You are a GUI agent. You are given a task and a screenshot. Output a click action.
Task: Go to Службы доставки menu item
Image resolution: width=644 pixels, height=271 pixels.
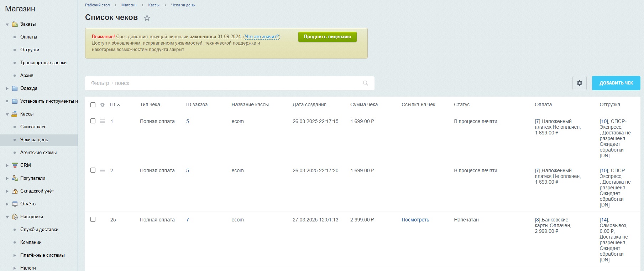tap(39, 230)
